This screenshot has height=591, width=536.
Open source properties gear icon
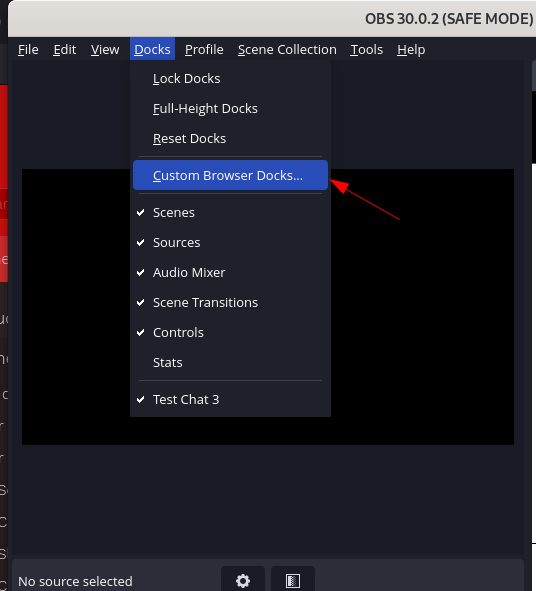243,580
